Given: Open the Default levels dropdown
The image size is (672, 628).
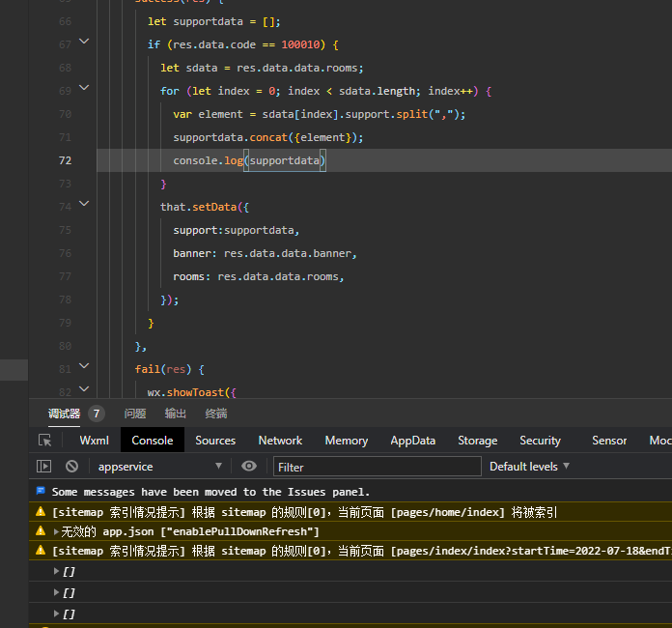Looking at the screenshot, I should coord(529,467).
